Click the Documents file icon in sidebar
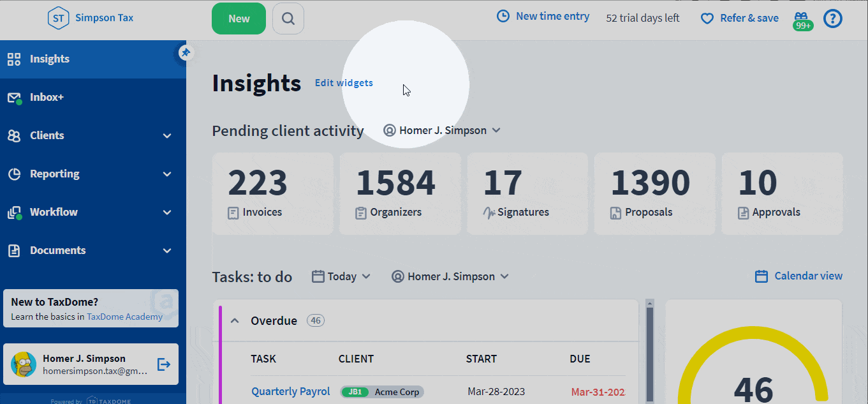 pos(14,251)
